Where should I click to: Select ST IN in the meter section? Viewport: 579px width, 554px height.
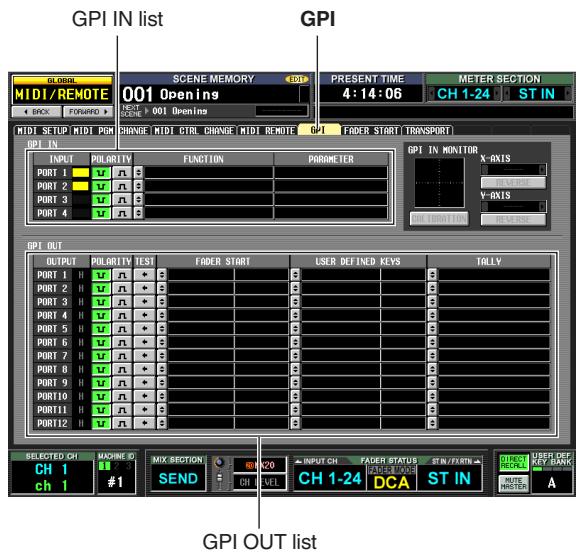(537, 94)
